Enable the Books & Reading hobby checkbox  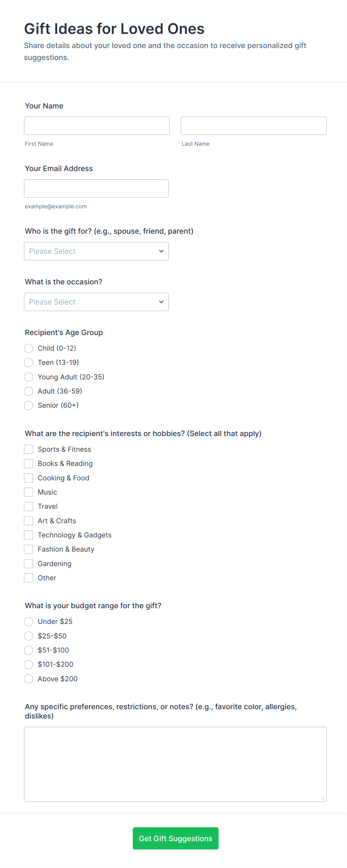pyautogui.click(x=28, y=463)
